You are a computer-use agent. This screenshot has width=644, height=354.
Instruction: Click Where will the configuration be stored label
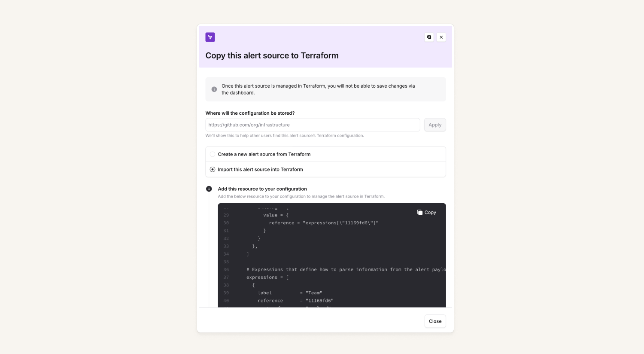tap(250, 113)
